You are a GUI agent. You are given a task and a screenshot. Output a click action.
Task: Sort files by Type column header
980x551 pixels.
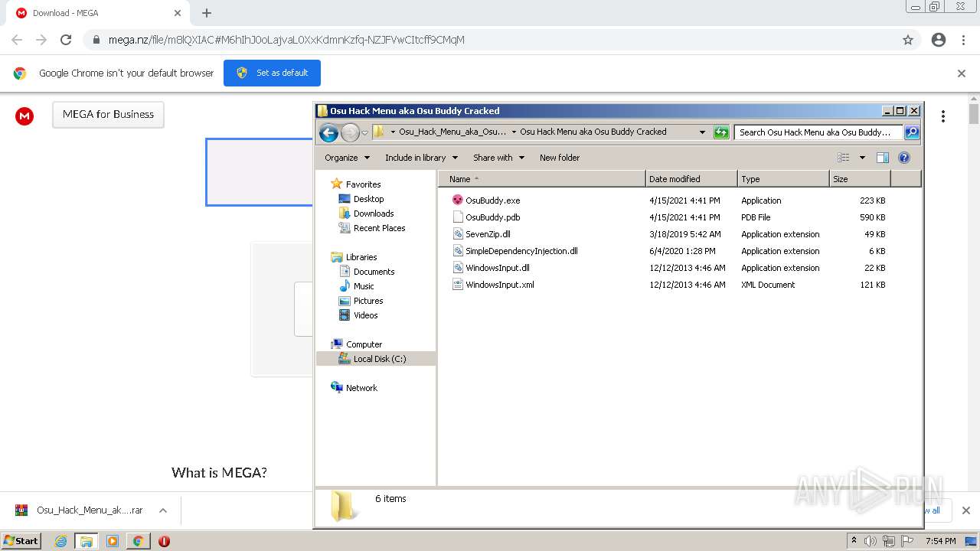784,179
